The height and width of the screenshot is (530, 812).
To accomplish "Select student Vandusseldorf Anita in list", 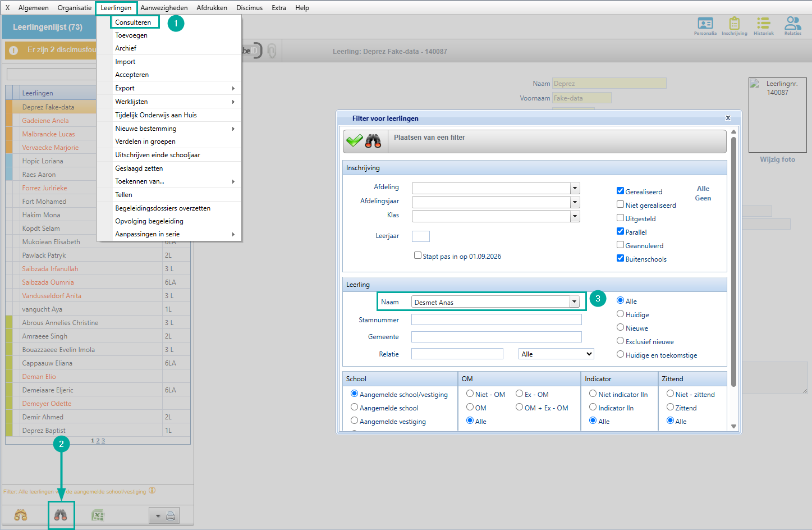I will coord(98,296).
